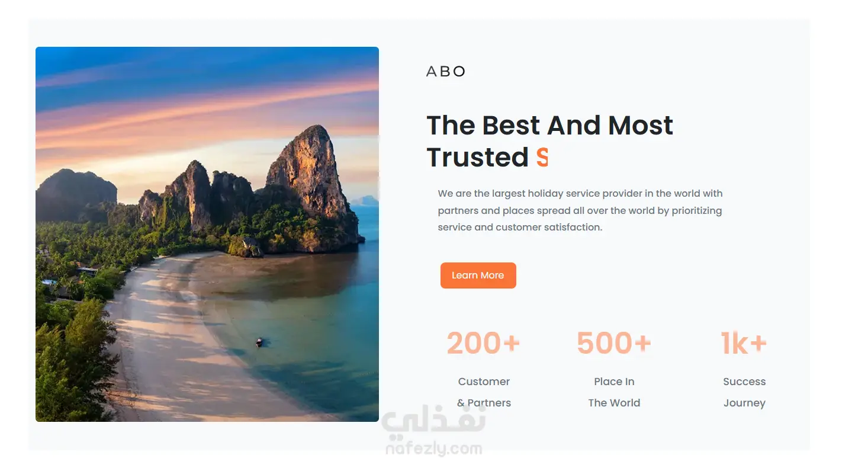868x458 pixels.
Task: Select the 500+ statistic number
Action: [614, 343]
